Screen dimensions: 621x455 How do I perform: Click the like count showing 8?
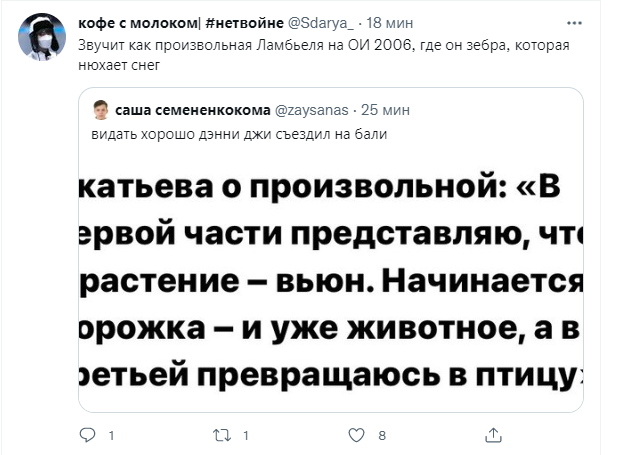[x=381, y=435]
